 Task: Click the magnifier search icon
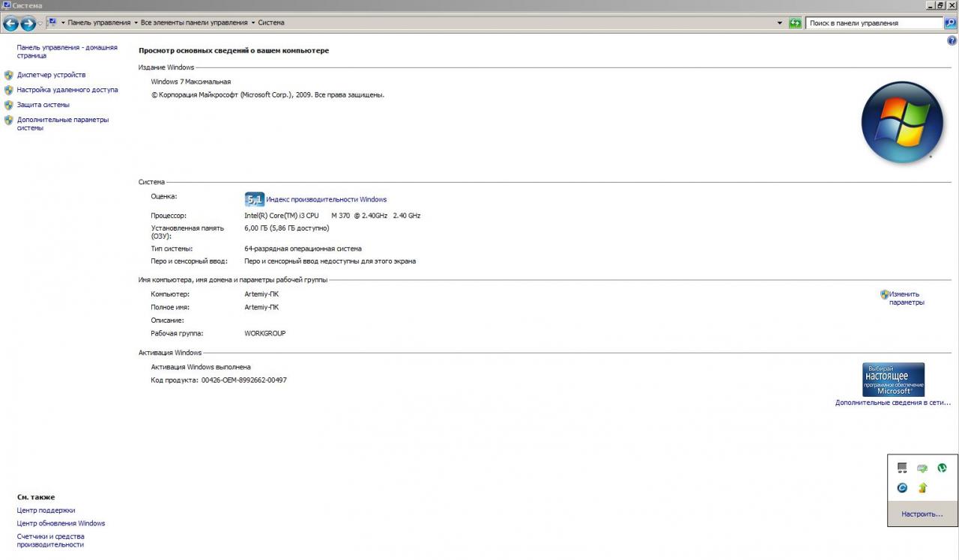tap(950, 23)
